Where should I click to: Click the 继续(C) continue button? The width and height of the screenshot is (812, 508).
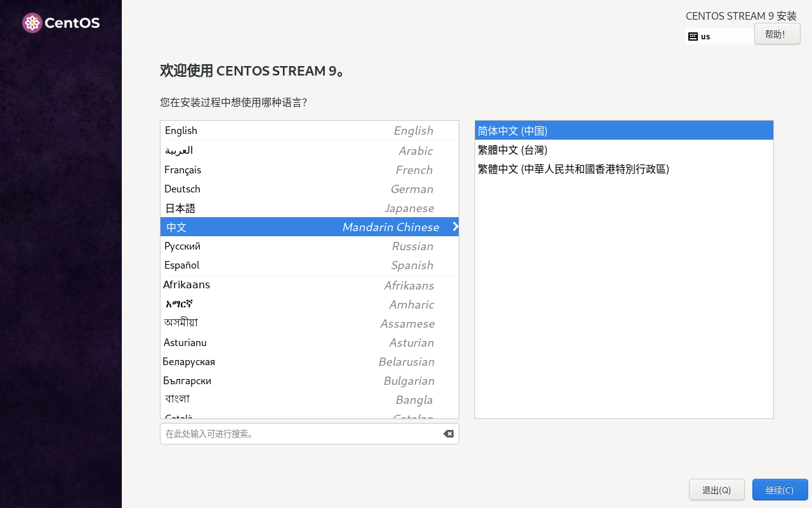click(780, 490)
